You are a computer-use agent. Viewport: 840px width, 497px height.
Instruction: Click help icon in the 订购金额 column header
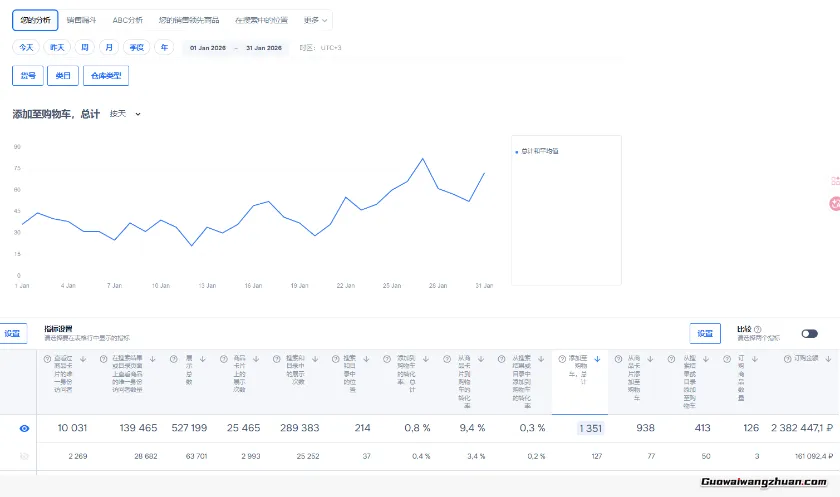(789, 358)
